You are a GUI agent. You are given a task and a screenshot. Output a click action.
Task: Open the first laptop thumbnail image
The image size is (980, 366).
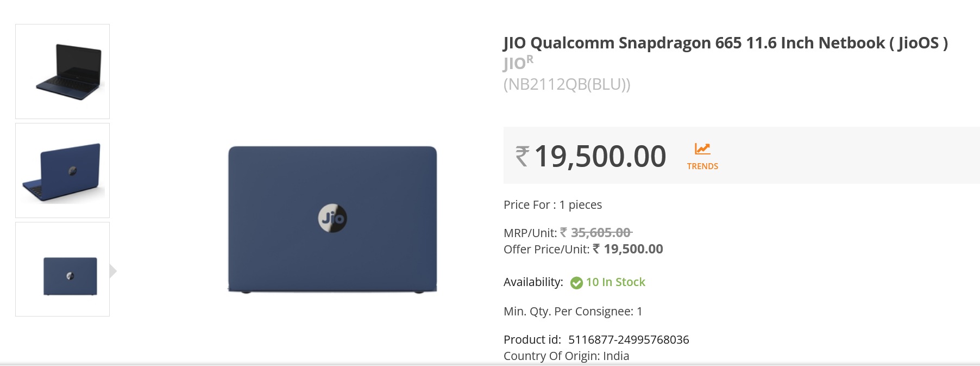[x=62, y=70]
